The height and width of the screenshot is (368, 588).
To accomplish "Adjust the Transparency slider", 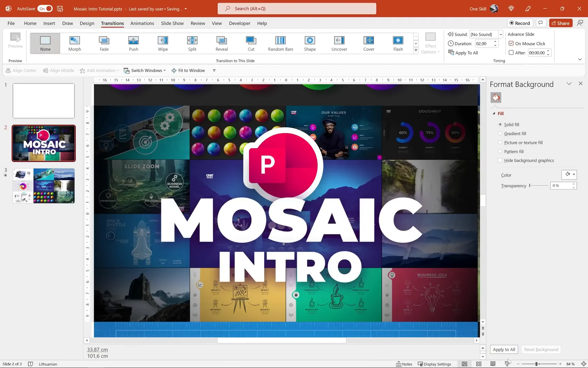I will tap(538, 186).
